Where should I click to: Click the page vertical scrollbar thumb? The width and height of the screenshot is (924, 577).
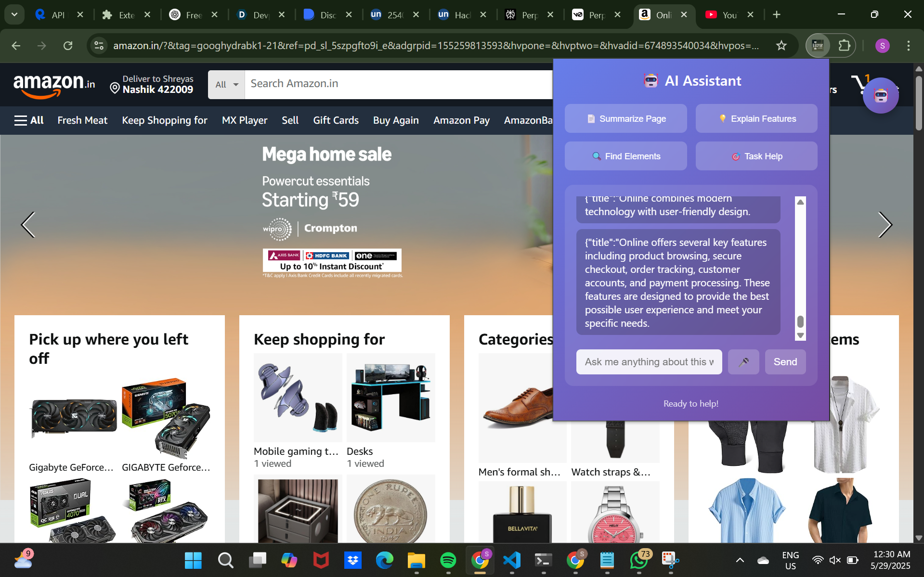coord(919,103)
